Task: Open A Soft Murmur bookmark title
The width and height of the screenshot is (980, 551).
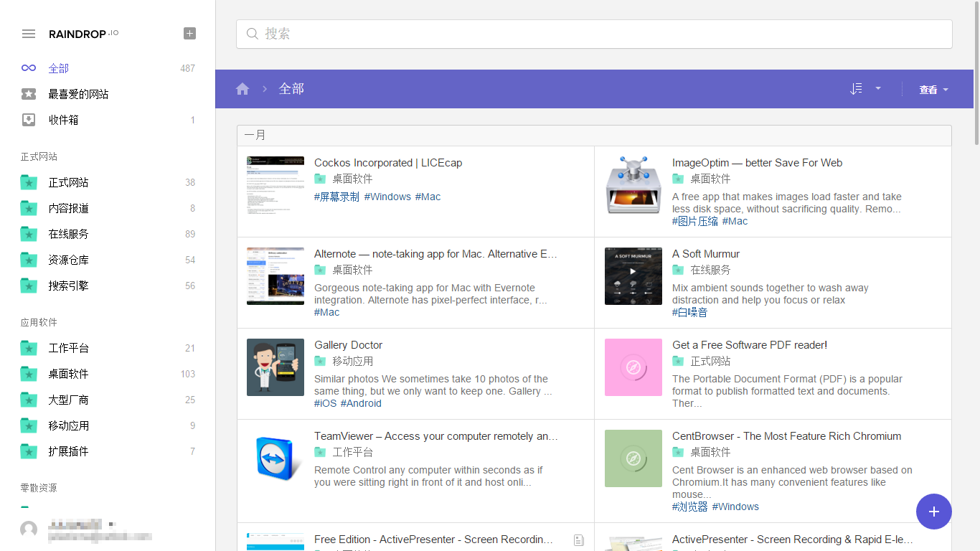Action: coord(706,254)
